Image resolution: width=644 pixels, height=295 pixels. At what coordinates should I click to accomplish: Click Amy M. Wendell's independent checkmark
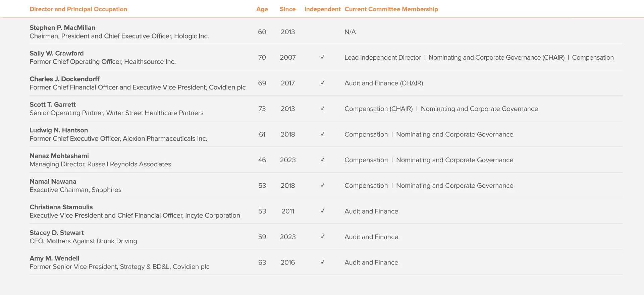coord(322,262)
